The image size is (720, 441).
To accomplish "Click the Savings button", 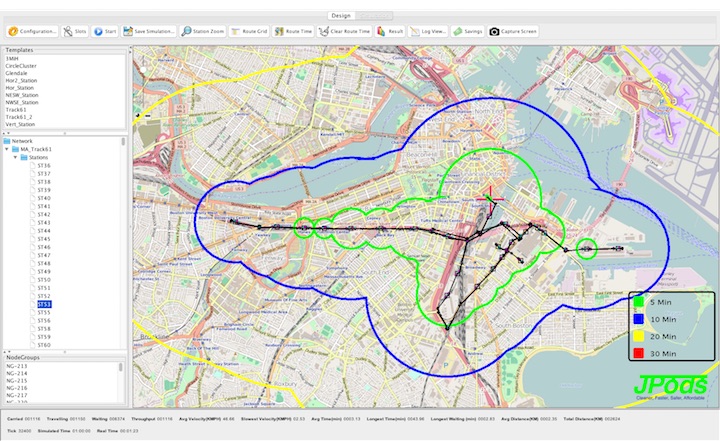I will click(x=468, y=31).
